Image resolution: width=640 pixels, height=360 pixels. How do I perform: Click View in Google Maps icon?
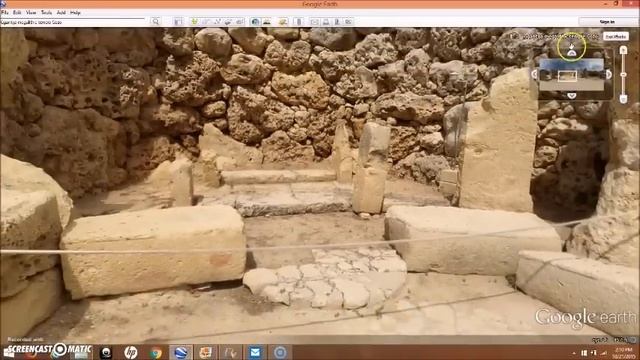point(348,22)
